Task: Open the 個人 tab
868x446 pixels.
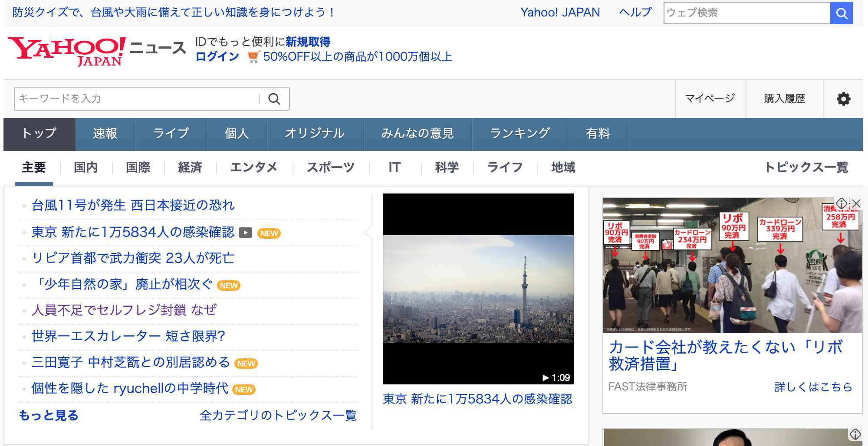Action: coord(237,134)
